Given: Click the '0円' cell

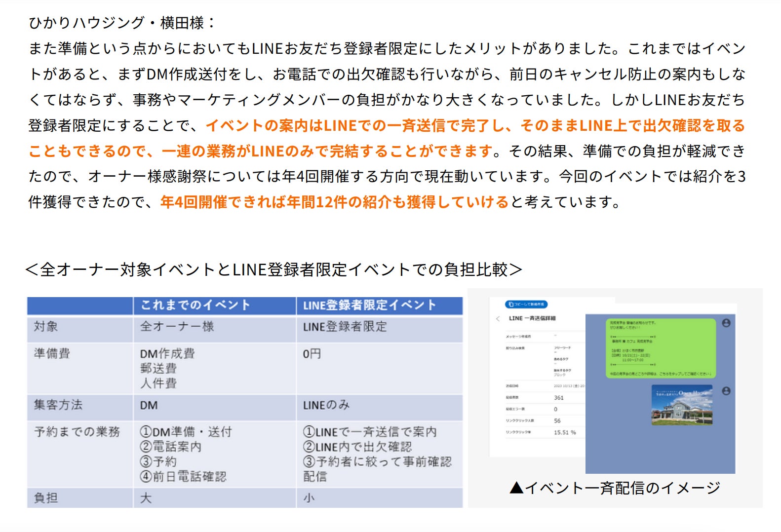Looking at the screenshot, I should [x=312, y=353].
